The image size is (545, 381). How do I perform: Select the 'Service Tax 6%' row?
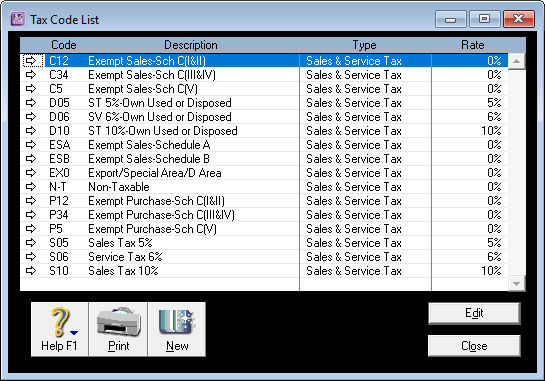[x=264, y=257]
